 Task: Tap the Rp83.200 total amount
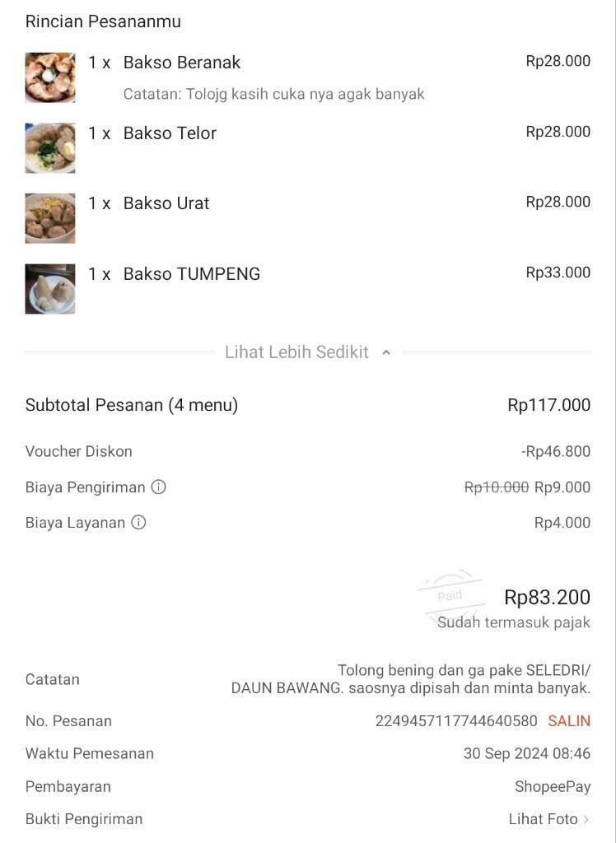pos(547,597)
